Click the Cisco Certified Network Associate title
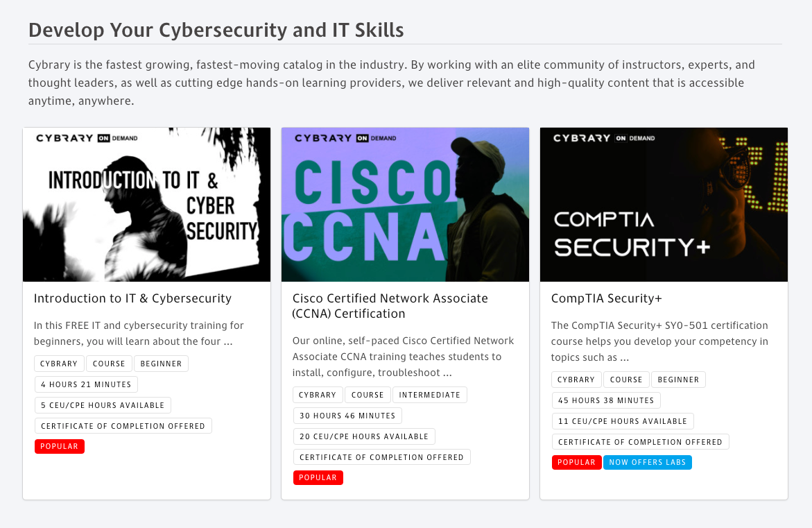This screenshot has width=812, height=528. tap(390, 306)
